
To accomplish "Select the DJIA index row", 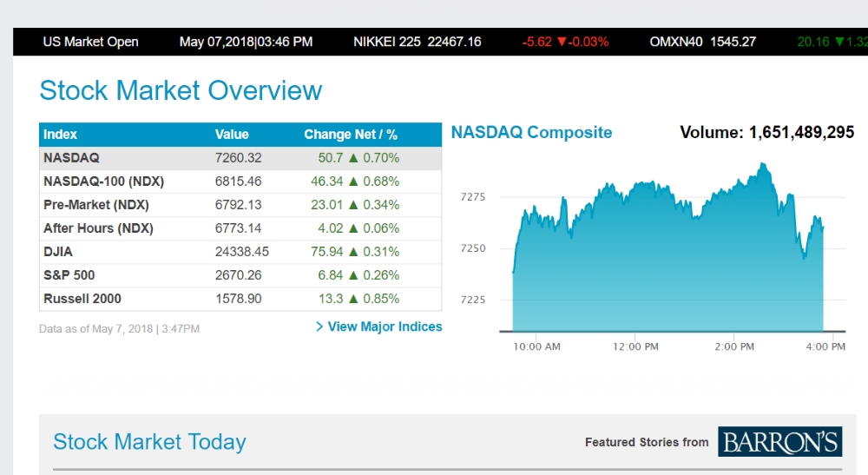I will tap(240, 251).
